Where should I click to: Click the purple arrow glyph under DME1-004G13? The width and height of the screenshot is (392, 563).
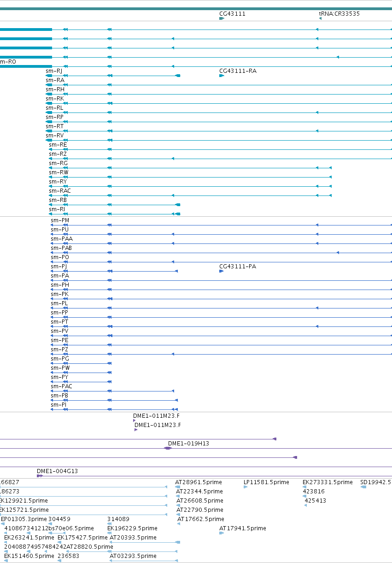(40, 476)
